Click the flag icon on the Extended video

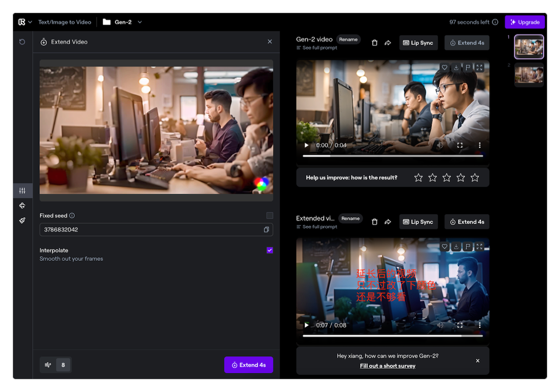point(468,246)
